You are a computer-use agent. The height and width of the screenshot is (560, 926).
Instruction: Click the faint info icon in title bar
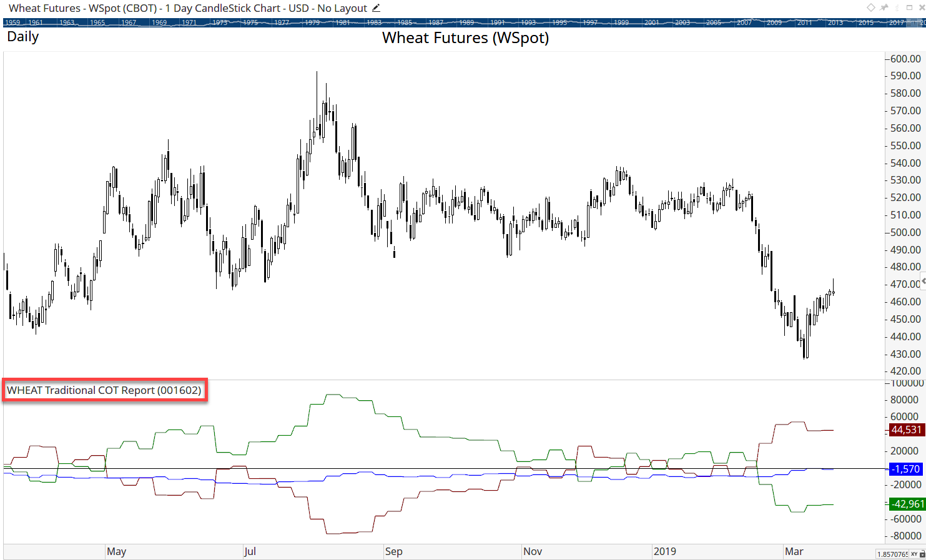tap(897, 7)
